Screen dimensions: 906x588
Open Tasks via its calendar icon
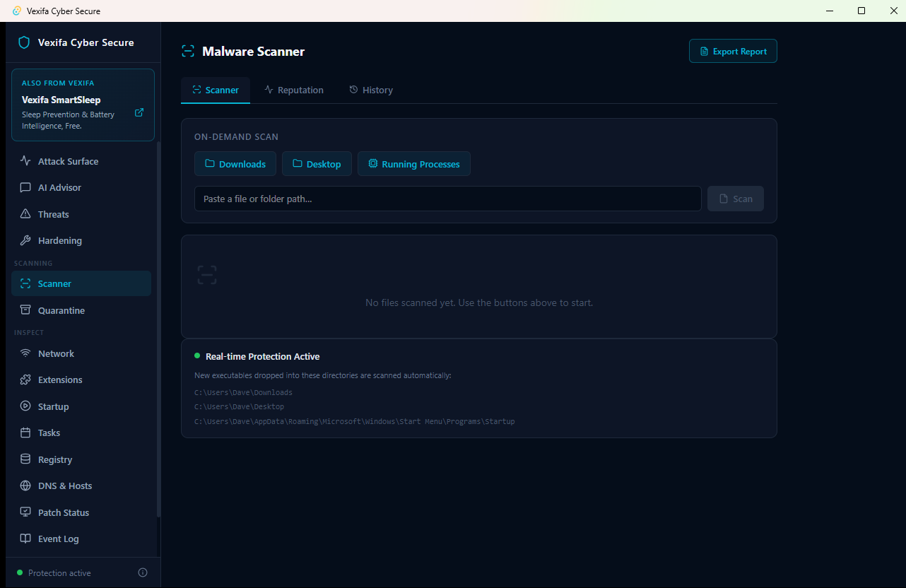pos(25,433)
